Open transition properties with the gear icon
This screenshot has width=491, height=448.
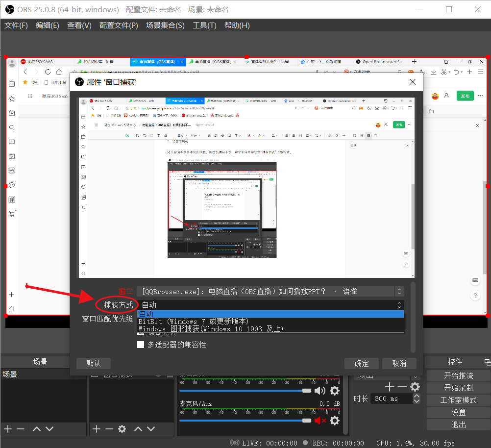tap(415, 387)
